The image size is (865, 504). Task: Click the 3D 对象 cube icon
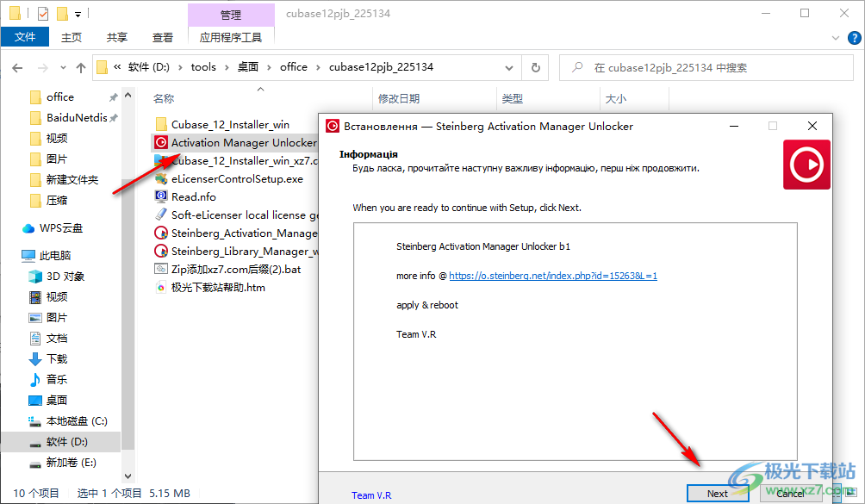tap(34, 277)
